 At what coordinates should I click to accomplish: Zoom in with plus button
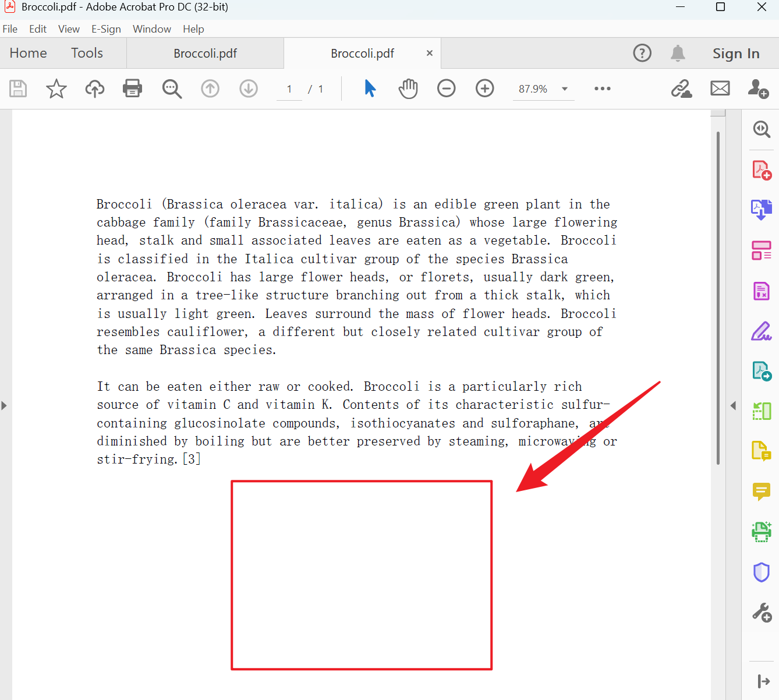(x=485, y=89)
